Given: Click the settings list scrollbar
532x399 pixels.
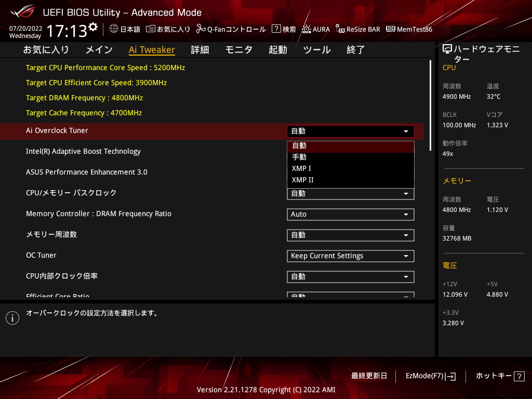Looking at the screenshot, I should [430, 105].
